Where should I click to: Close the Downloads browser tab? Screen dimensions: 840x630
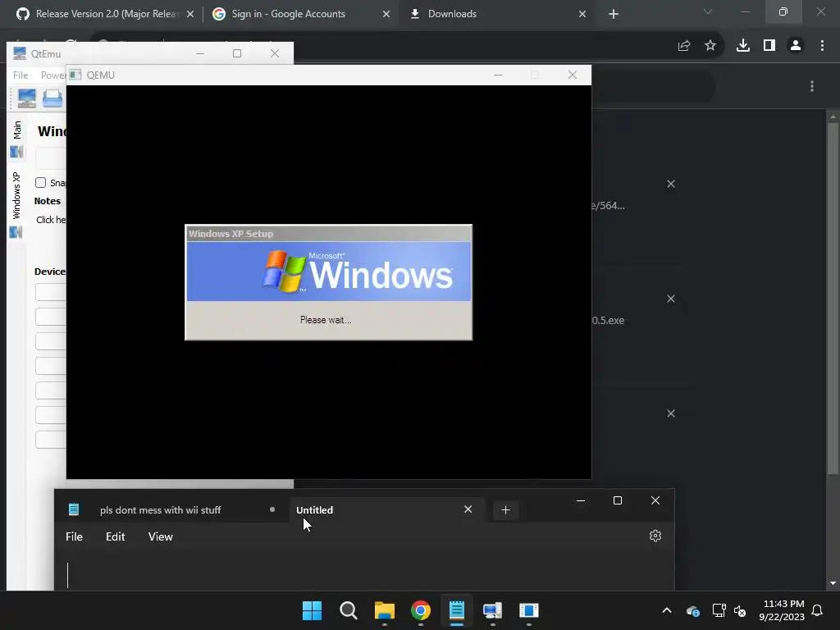pos(582,15)
